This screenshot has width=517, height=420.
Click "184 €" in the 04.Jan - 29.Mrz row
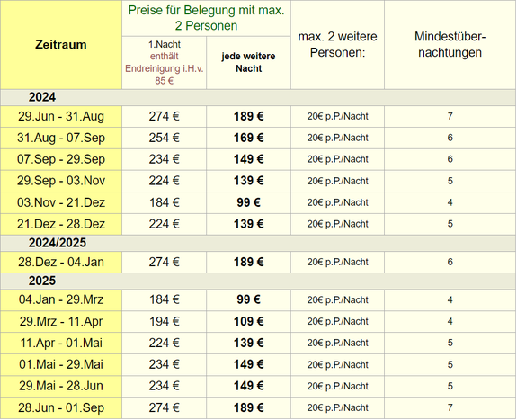pyautogui.click(x=165, y=299)
